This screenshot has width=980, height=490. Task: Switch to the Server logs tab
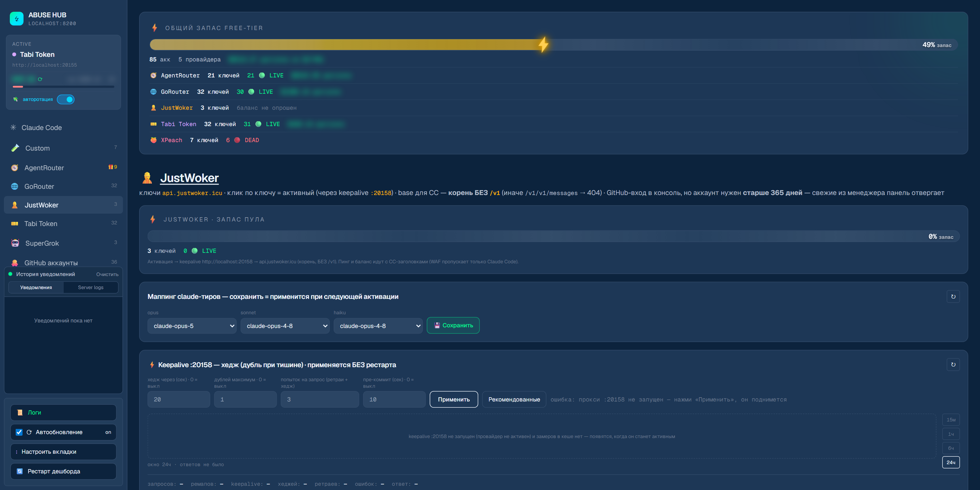(90, 287)
